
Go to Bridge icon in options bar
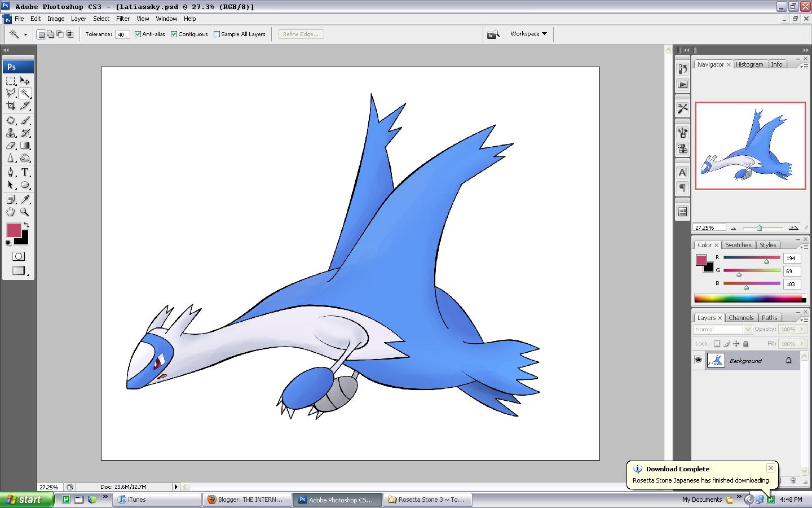click(493, 34)
